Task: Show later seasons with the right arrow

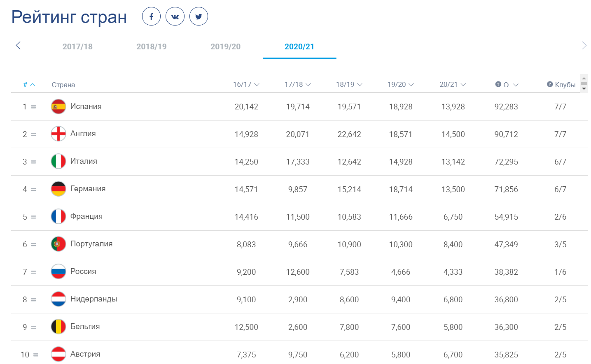Action: point(584,46)
